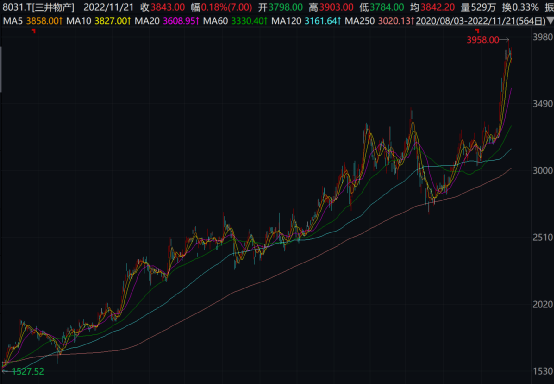Select the MA250 3020.13 indicator label
554x384 pixels.
379,21
